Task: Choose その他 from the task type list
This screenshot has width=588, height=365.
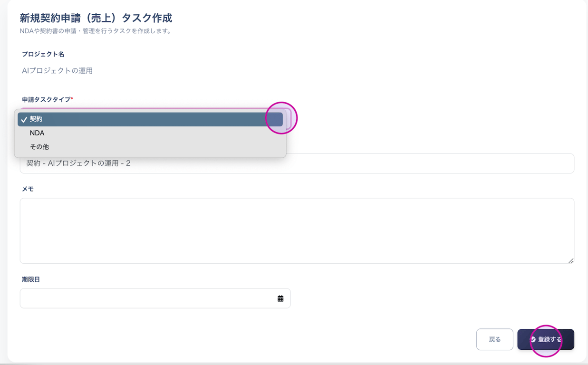Action: [39, 147]
